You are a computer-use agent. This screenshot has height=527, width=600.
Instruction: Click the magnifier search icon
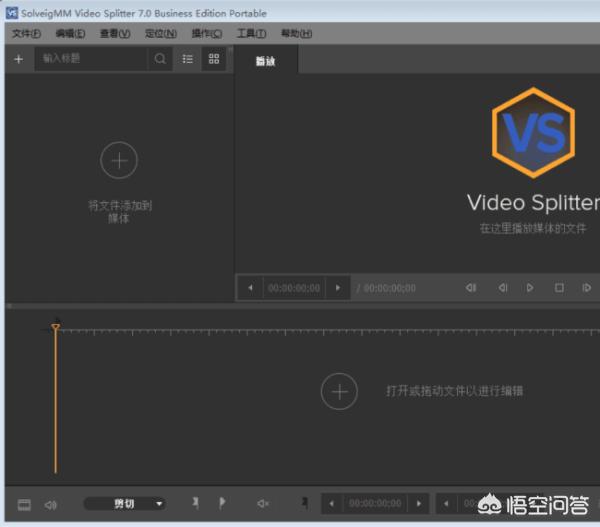pyautogui.click(x=160, y=59)
